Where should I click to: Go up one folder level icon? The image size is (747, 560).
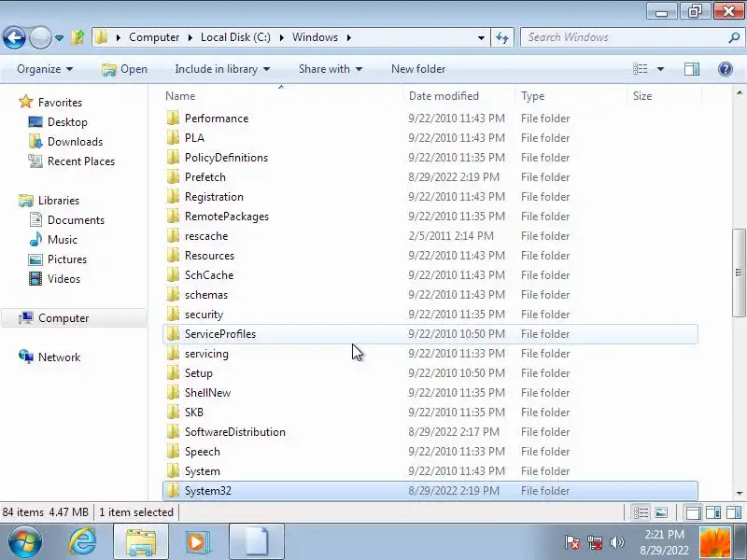tap(78, 37)
